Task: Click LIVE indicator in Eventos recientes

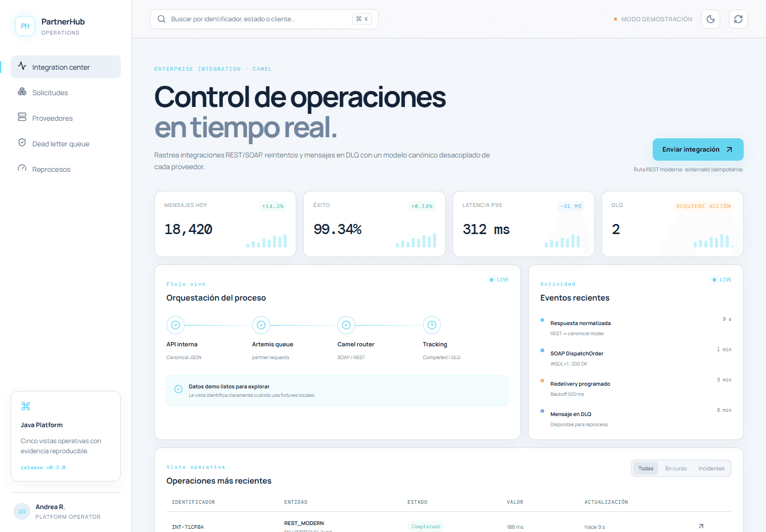Action: coord(722,280)
